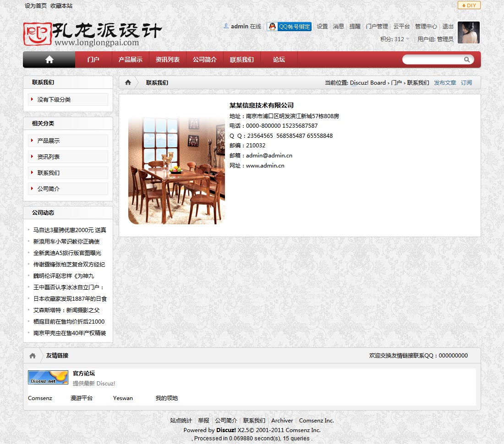Open news 栖庭目前在售均价折后21000
Screen dimensions: 504x444
pyautogui.click(x=69, y=322)
